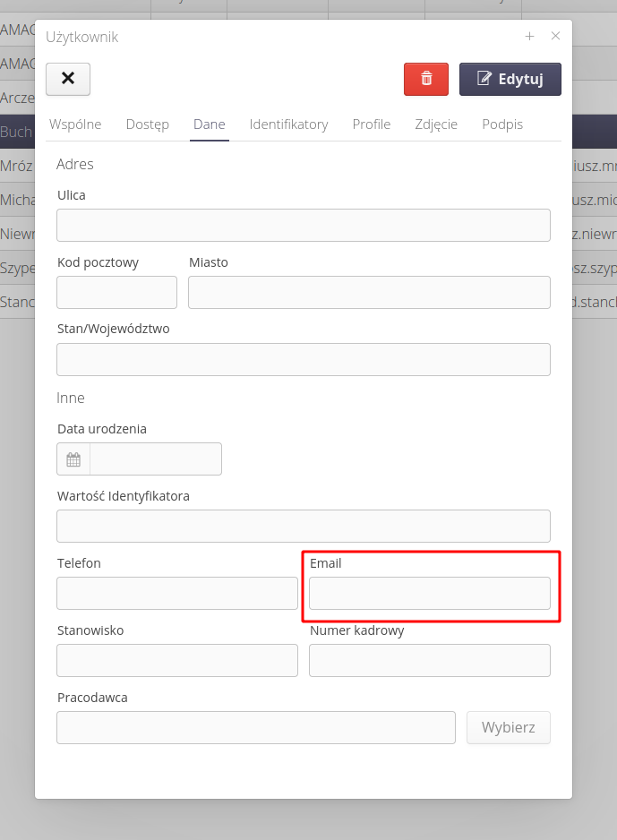Select the Identifikatory tab
This screenshot has height=840, width=617.
coord(288,124)
